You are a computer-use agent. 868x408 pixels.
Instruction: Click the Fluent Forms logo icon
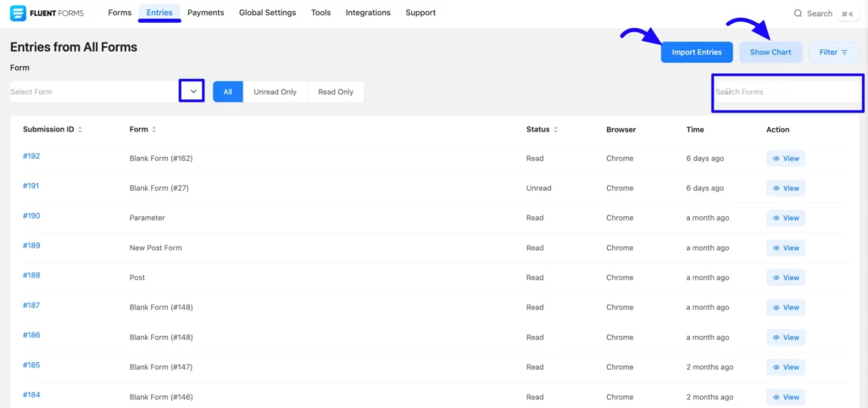pyautogui.click(x=19, y=13)
